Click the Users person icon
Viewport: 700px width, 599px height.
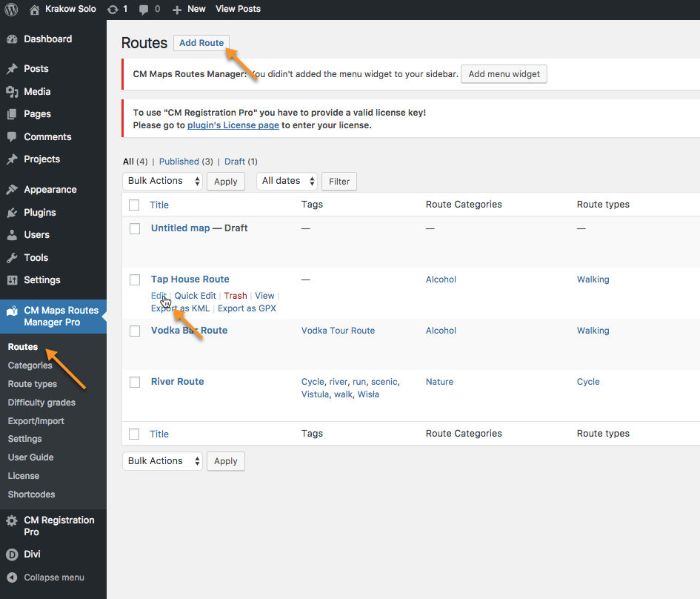[12, 235]
